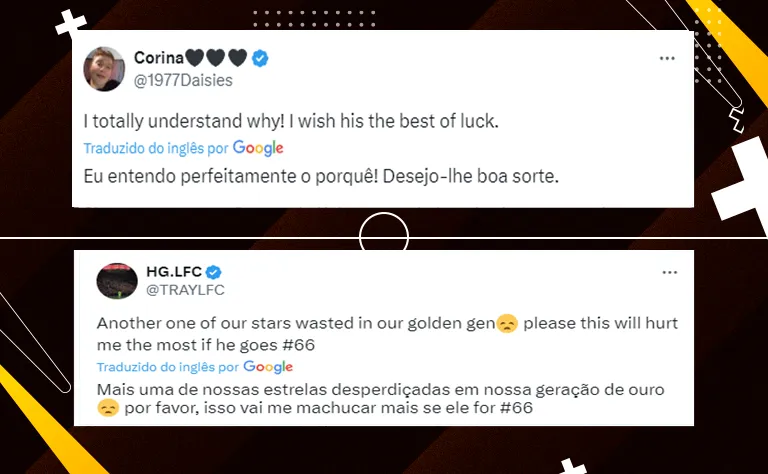Image resolution: width=768 pixels, height=474 pixels.
Task: Click the sad emoji after "golden gen"
Action: pyautogui.click(x=508, y=325)
